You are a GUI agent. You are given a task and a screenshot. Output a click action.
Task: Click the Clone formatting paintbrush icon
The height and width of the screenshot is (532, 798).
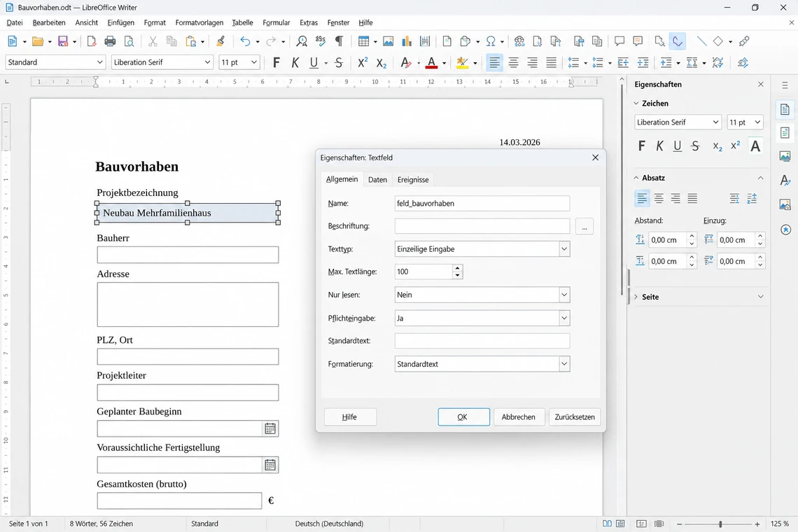(220, 41)
